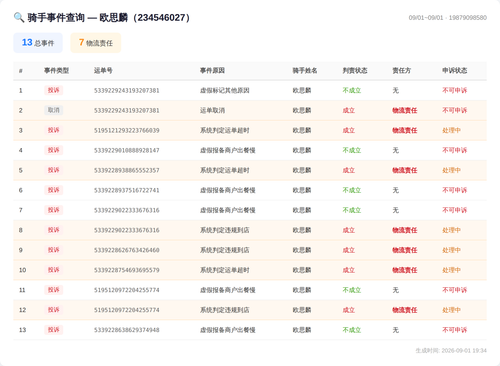Click the page title 骑手事件查询 — 欧思麟

[109, 17]
